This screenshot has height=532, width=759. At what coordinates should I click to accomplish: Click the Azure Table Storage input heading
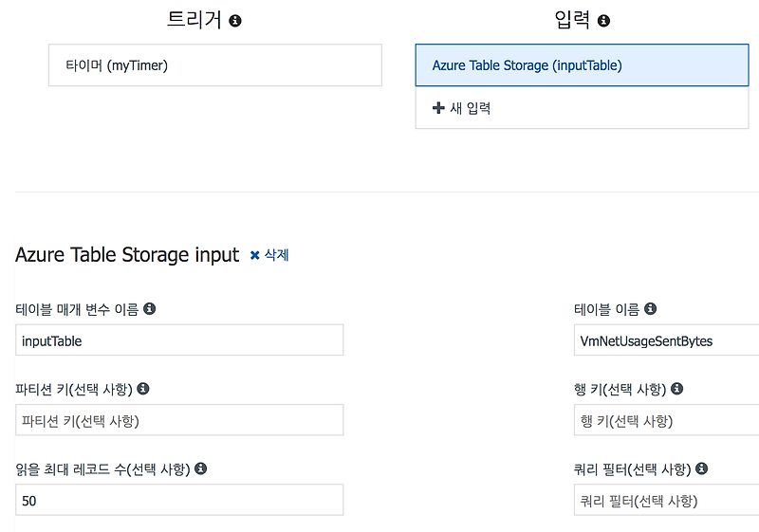click(x=127, y=255)
